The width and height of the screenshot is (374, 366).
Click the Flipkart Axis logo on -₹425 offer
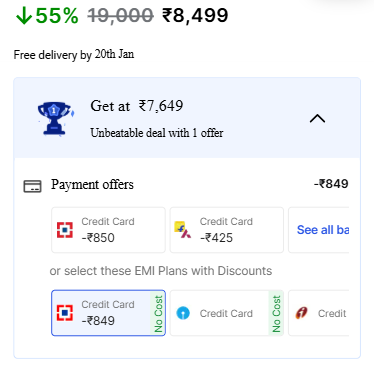coord(183,230)
